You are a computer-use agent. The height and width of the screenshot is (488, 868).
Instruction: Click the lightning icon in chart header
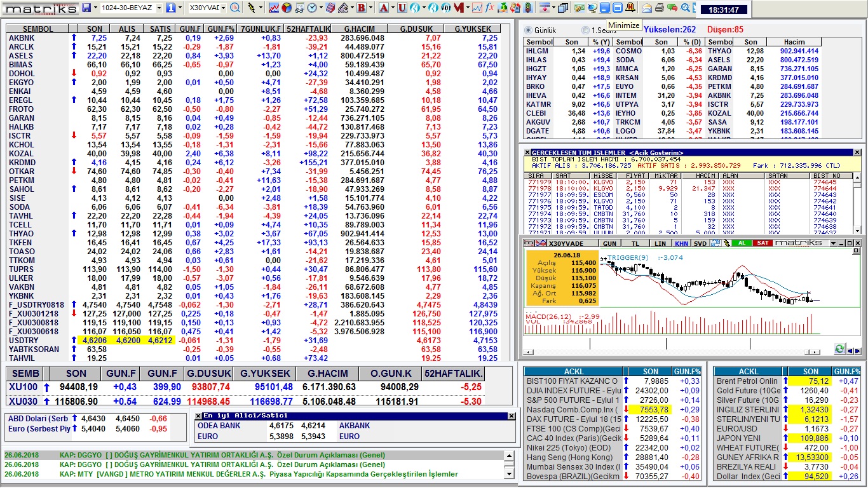726,243
